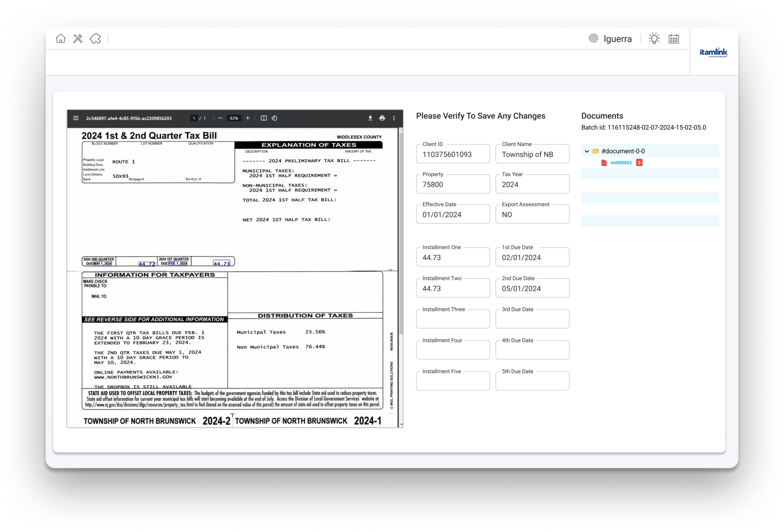
Task: Collapse the #document-0-0 folder chevron
Action: [x=586, y=151]
